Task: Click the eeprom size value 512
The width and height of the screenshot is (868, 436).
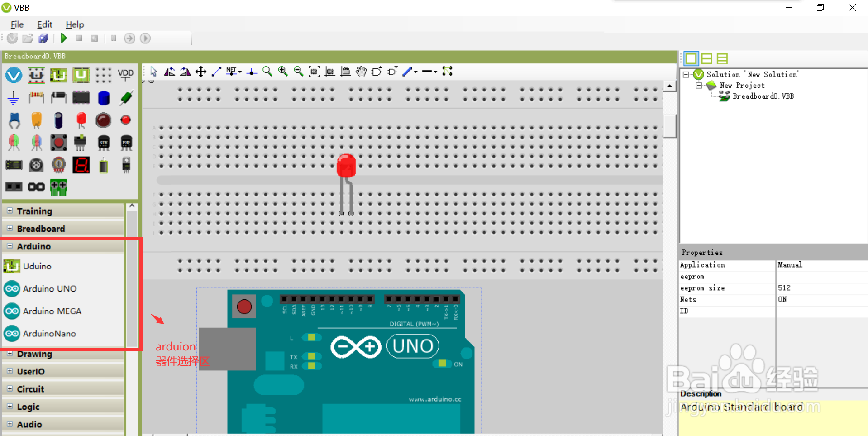Action: click(x=784, y=288)
